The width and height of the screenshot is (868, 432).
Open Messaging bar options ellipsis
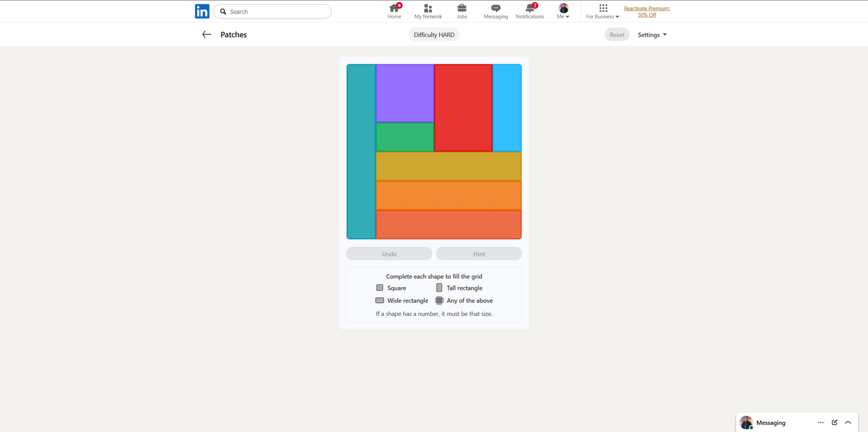point(820,422)
